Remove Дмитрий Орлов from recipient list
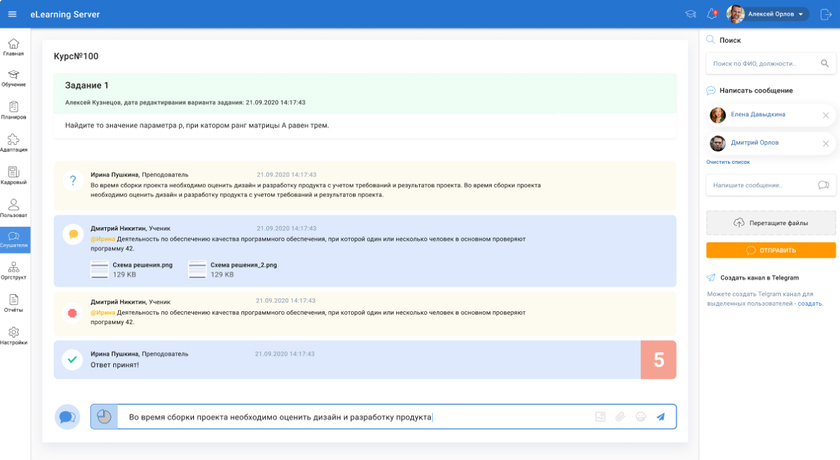The image size is (840, 460). (825, 143)
